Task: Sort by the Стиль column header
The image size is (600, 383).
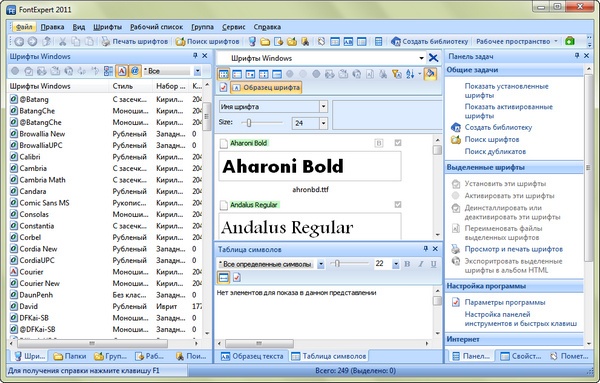Action: [x=131, y=86]
